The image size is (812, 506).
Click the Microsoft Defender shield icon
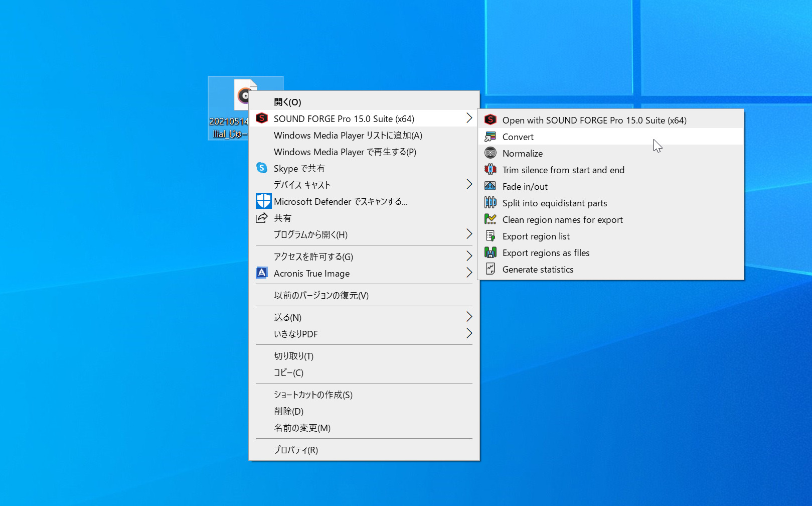point(264,201)
